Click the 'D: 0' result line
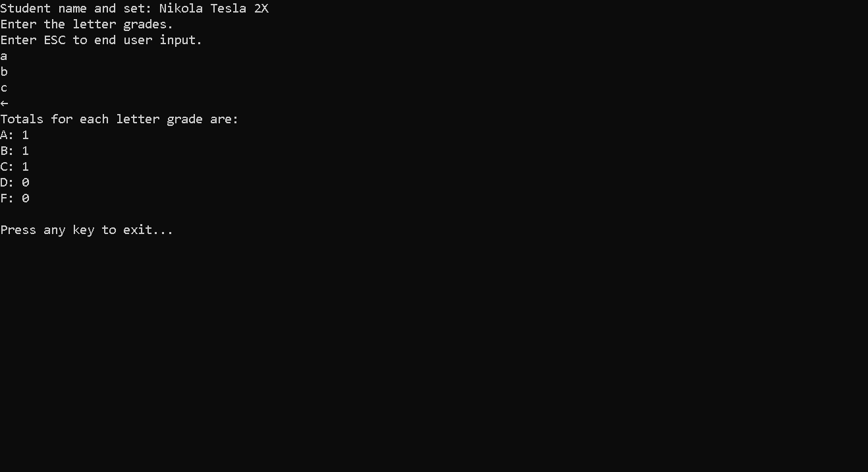This screenshot has width=868, height=472. click(14, 183)
